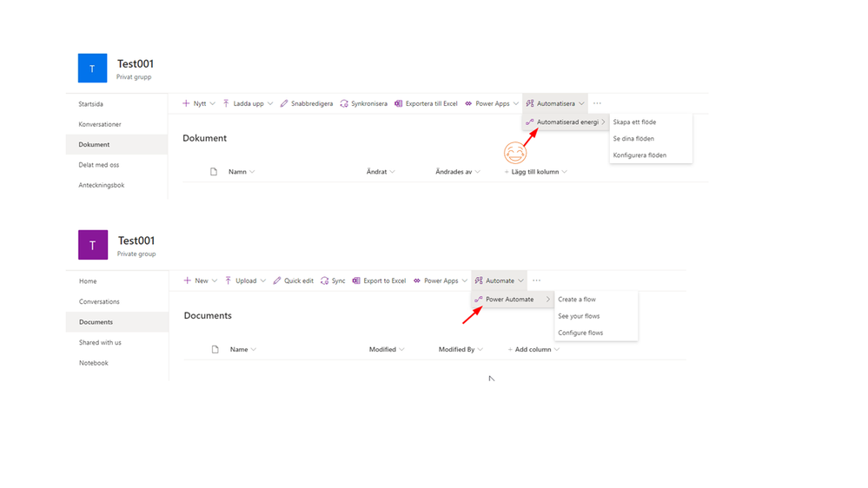The width and height of the screenshot is (868, 488).
Task: Click the blue Test001 group logo tile
Action: [x=92, y=68]
